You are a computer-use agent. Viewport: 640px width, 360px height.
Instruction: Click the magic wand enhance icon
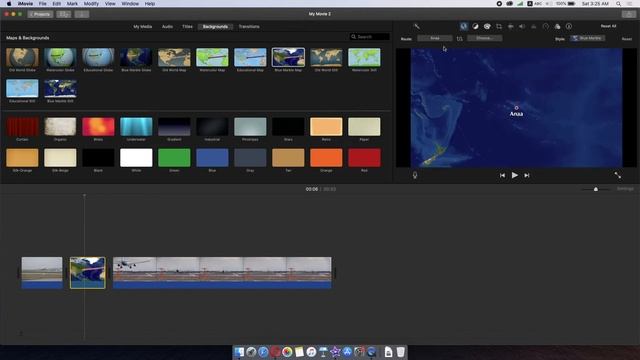point(416,27)
